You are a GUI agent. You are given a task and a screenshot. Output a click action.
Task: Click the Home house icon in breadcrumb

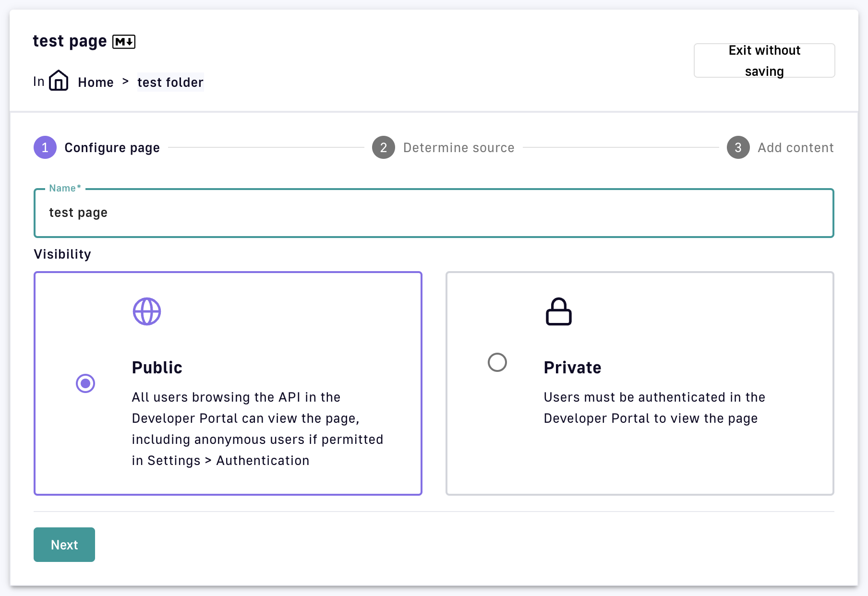pyautogui.click(x=59, y=81)
